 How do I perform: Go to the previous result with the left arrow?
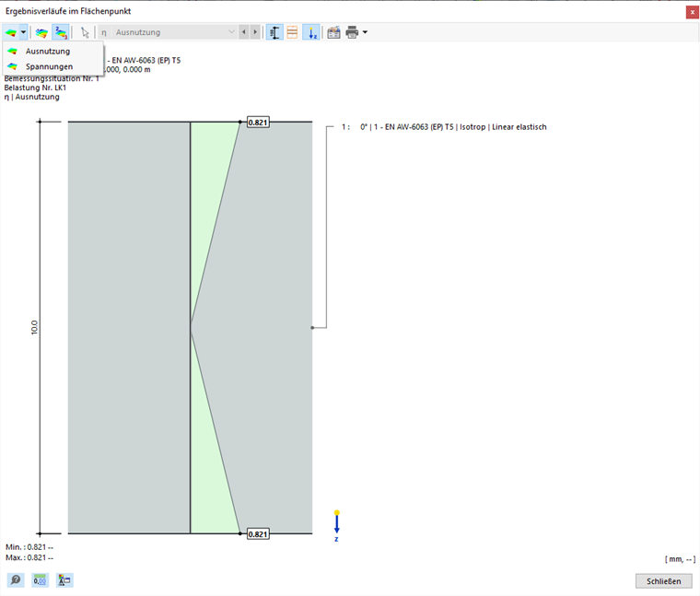[244, 32]
